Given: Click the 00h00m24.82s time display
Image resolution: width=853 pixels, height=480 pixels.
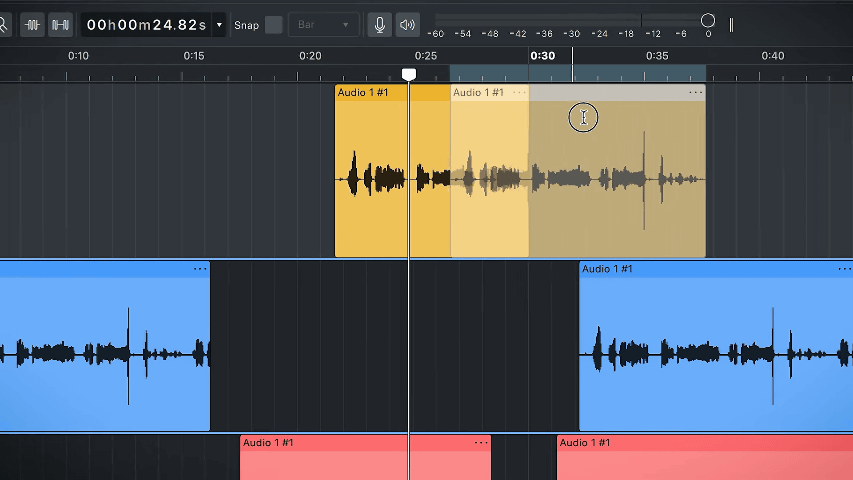Looking at the screenshot, I should pos(146,25).
